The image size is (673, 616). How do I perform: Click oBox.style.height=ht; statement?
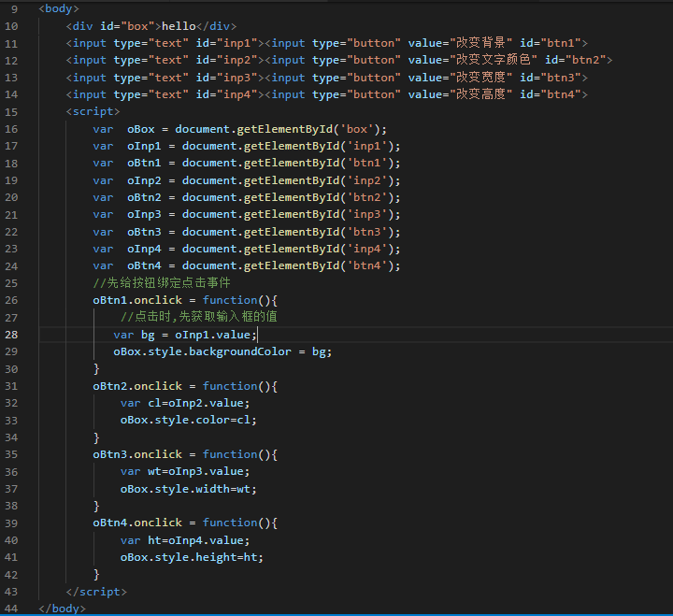pos(192,557)
